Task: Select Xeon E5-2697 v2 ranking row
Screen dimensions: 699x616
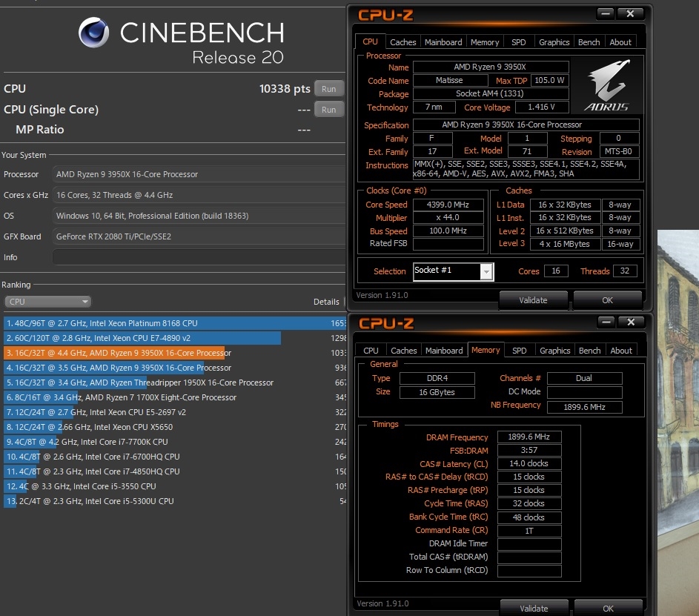Action: click(175, 412)
